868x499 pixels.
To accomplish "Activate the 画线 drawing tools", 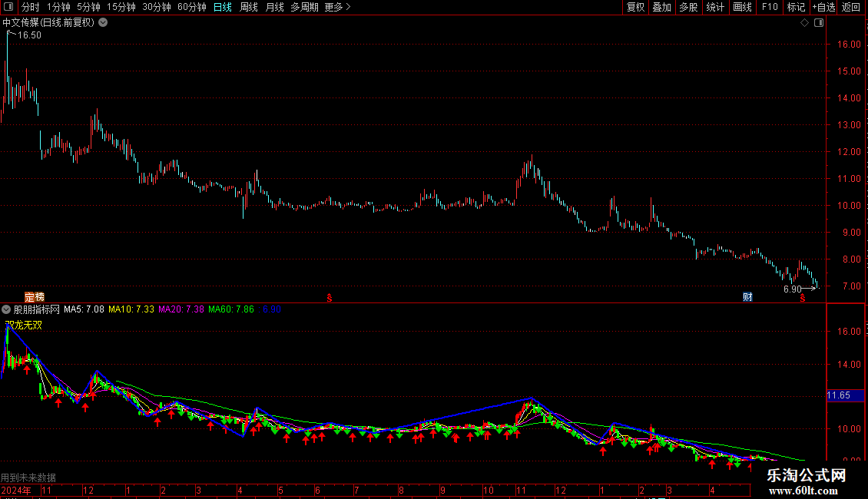I will (x=742, y=7).
